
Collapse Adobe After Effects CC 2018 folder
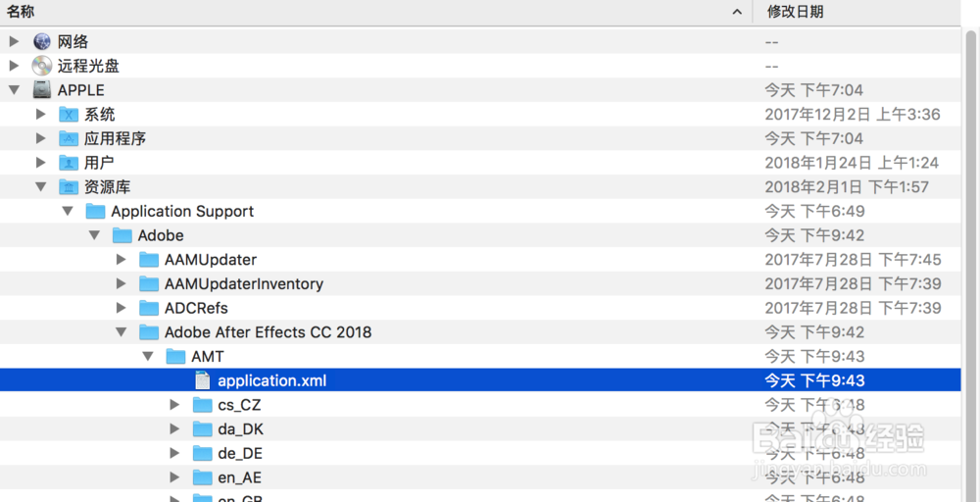(x=122, y=332)
